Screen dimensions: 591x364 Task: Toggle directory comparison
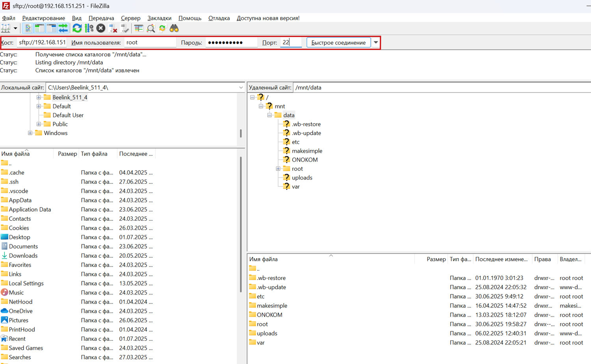(x=151, y=28)
